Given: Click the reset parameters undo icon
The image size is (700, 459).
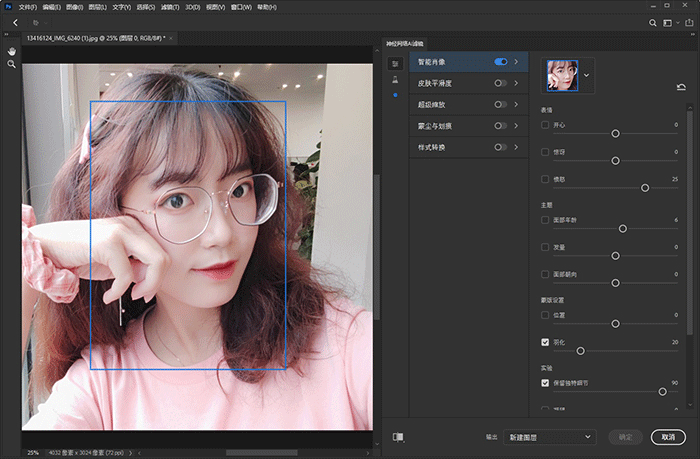Looking at the screenshot, I should [x=681, y=87].
